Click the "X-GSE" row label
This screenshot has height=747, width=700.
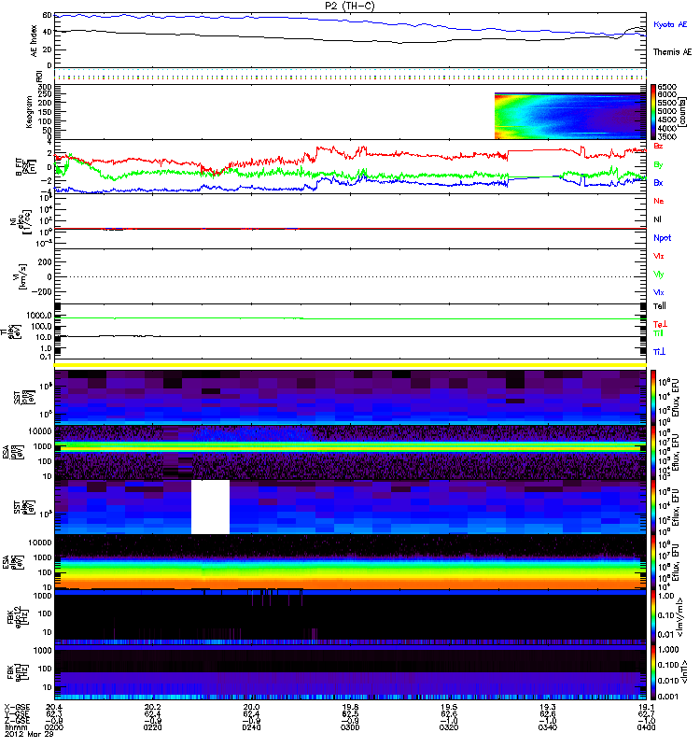16,707
